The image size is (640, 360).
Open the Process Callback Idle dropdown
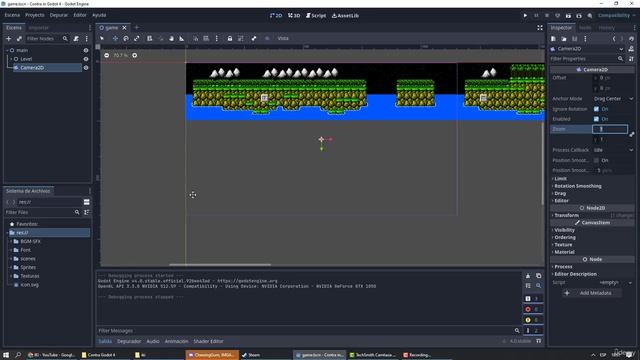[613, 150]
